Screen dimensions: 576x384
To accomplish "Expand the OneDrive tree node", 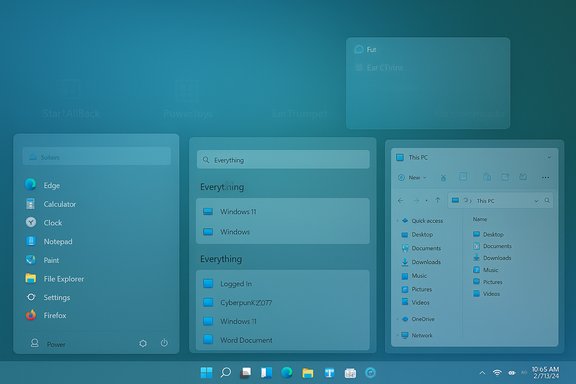I will tap(397, 319).
